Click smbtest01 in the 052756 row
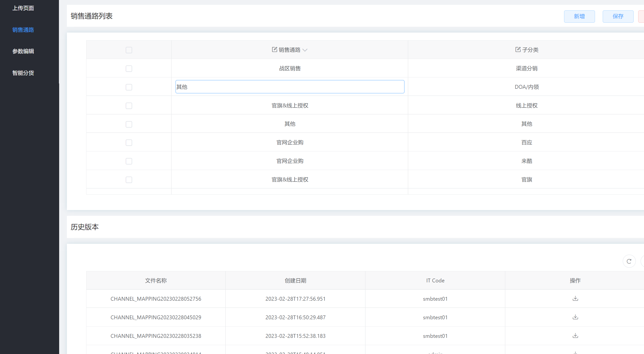644x354 pixels. click(x=435, y=299)
